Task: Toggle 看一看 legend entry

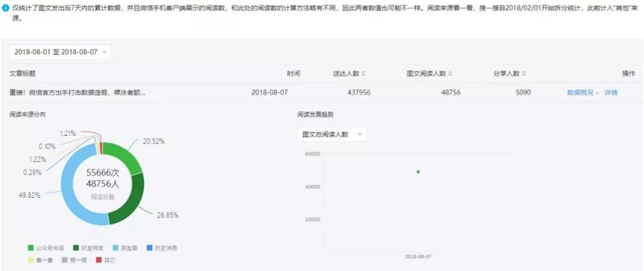Action: 41,260
